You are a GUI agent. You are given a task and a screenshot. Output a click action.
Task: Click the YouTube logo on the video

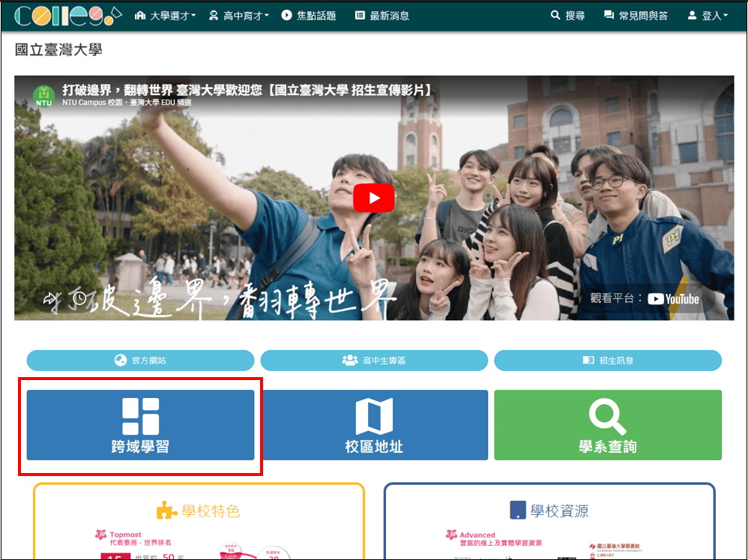point(673,299)
